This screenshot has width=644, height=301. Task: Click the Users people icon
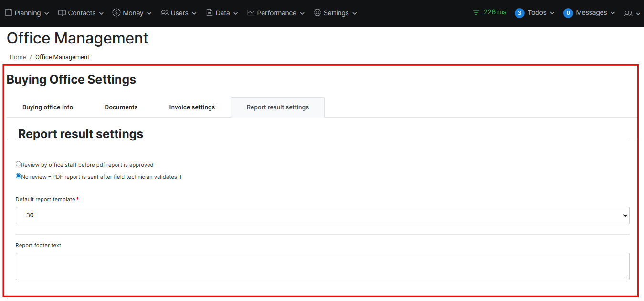[165, 13]
